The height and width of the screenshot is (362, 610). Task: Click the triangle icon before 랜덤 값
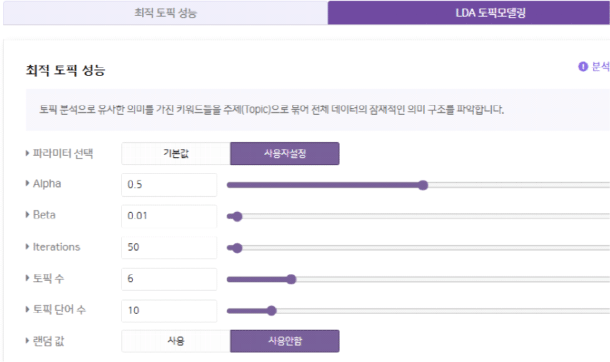[x=27, y=341]
